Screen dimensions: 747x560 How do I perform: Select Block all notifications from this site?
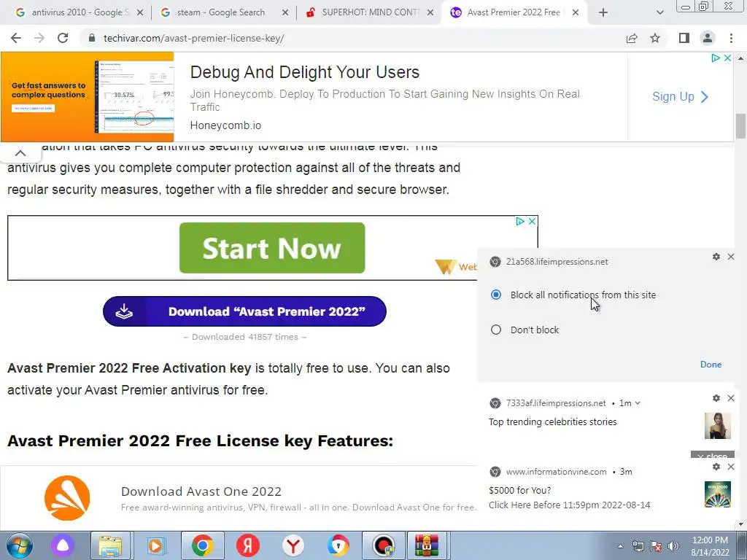(496, 295)
